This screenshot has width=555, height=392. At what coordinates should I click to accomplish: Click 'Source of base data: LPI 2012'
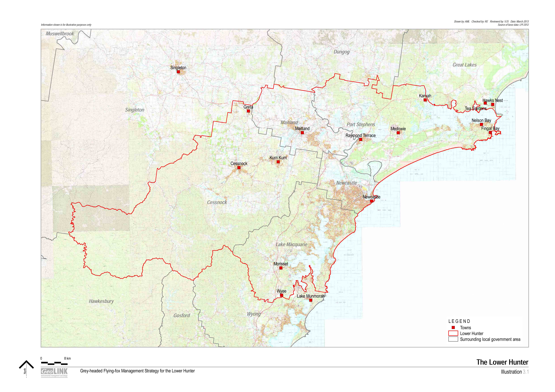513,25
